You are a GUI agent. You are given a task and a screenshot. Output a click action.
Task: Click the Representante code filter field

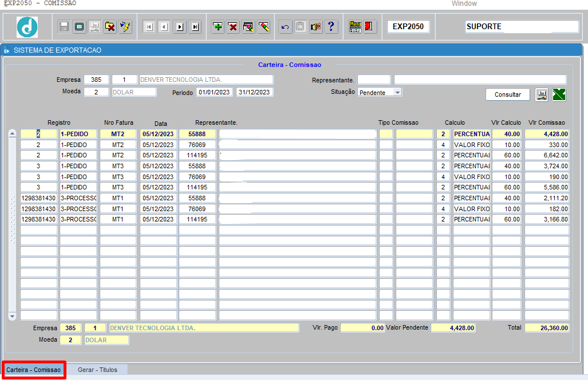pyautogui.click(x=374, y=80)
